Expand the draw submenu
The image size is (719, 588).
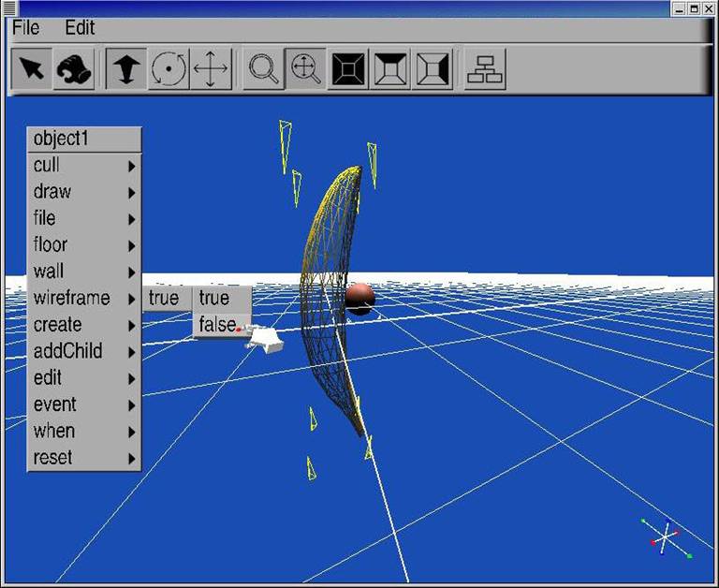pyautogui.click(x=84, y=192)
